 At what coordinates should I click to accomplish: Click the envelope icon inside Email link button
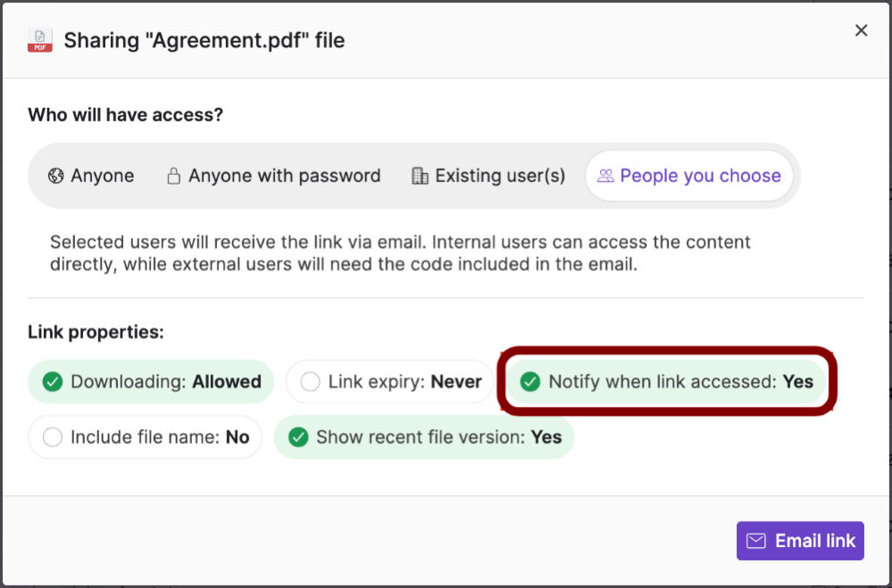[756, 541]
